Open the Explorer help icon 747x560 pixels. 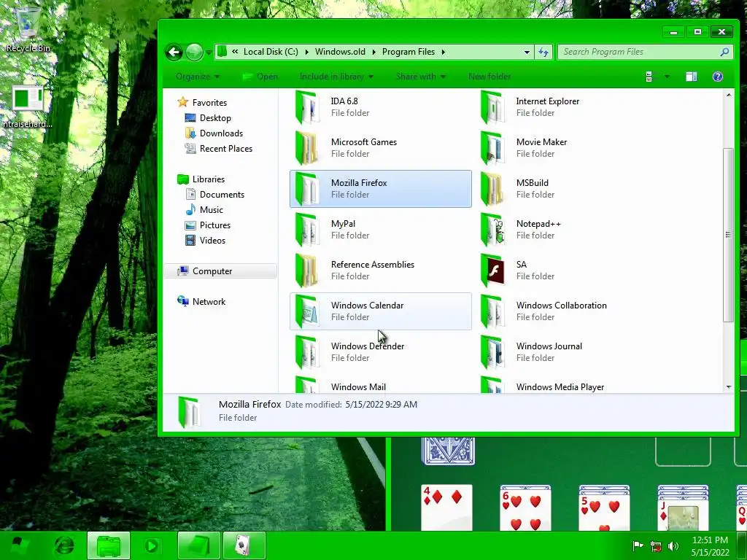pos(718,77)
